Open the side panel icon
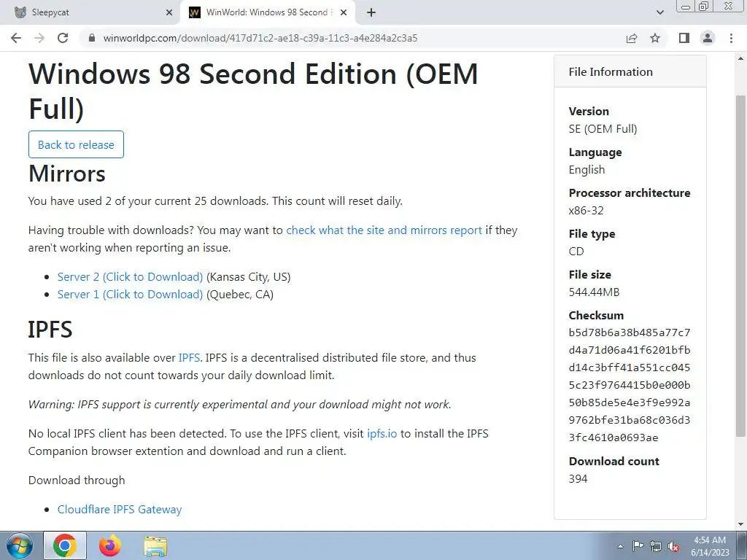Image resolution: width=747 pixels, height=560 pixels. [x=684, y=38]
